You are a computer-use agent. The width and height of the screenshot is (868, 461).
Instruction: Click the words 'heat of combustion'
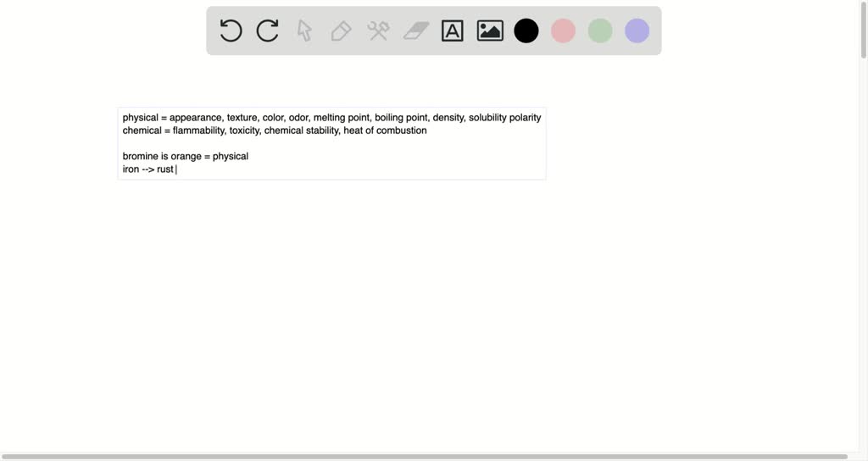pyautogui.click(x=386, y=131)
